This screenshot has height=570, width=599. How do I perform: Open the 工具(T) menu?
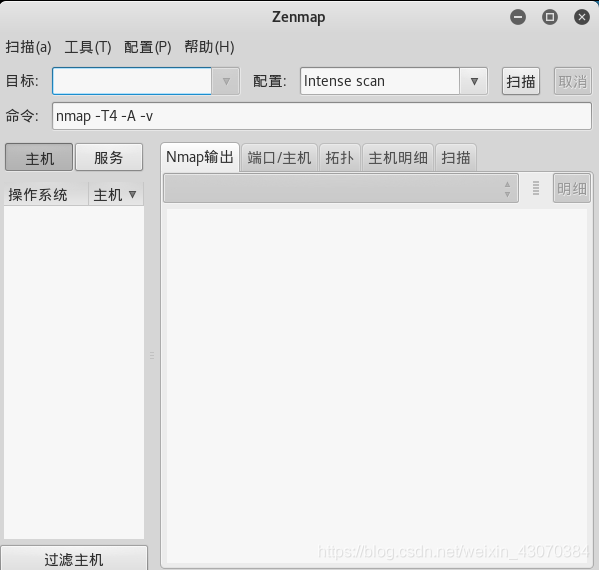tap(88, 47)
